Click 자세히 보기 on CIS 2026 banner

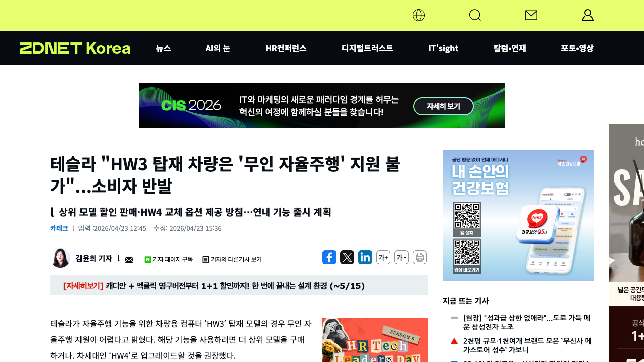443,106
